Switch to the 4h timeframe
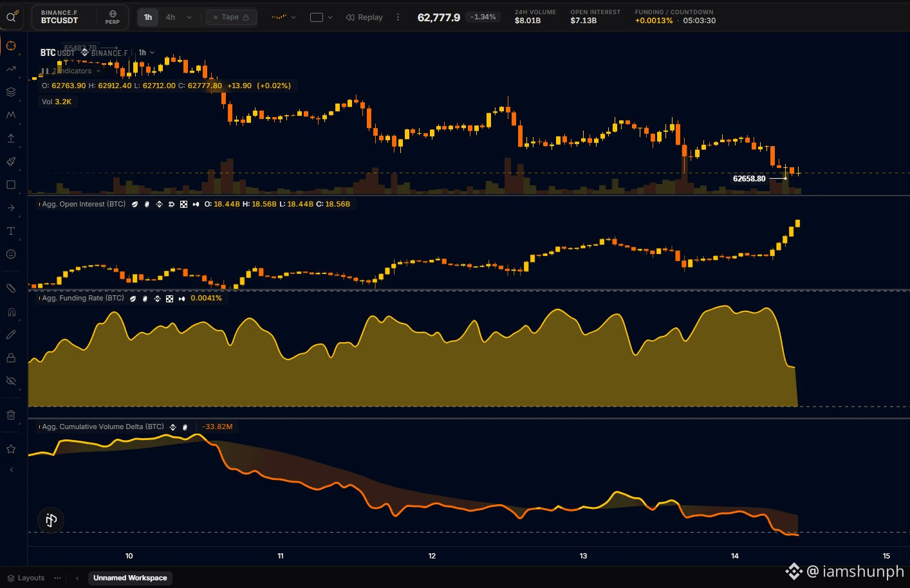Image resolution: width=910 pixels, height=588 pixels. pyautogui.click(x=171, y=17)
